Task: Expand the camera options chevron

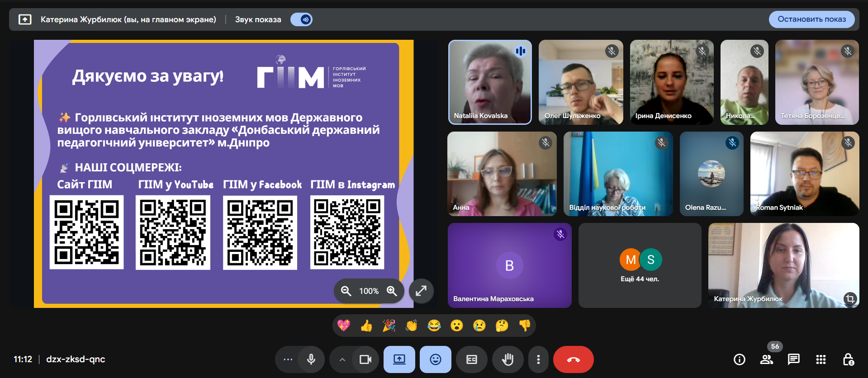Action: 342,359
